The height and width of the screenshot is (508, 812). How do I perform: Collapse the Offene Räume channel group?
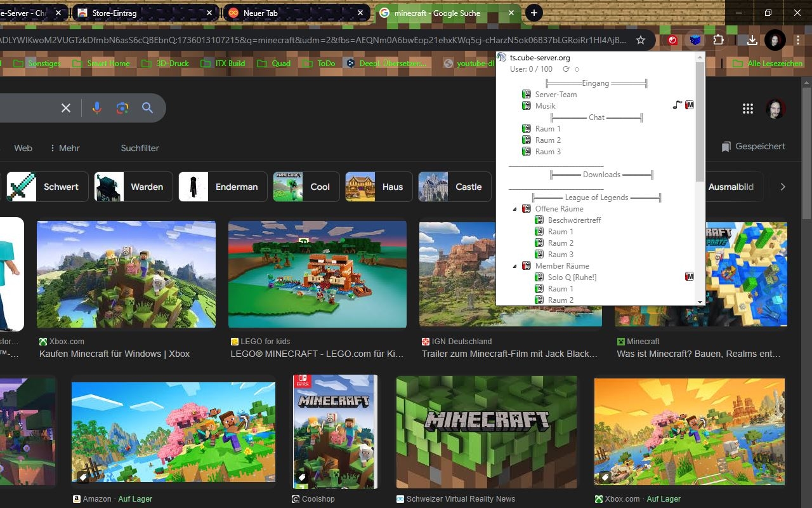click(x=515, y=208)
